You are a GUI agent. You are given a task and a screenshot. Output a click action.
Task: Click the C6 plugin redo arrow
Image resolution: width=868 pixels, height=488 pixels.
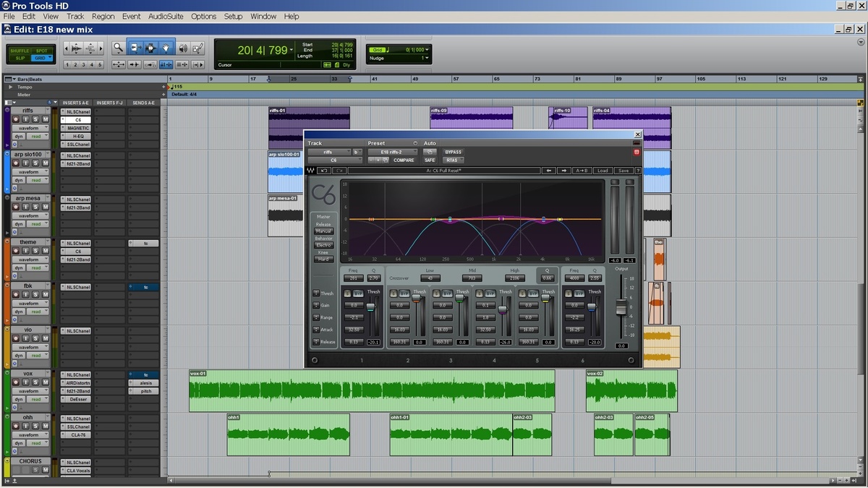coord(339,171)
